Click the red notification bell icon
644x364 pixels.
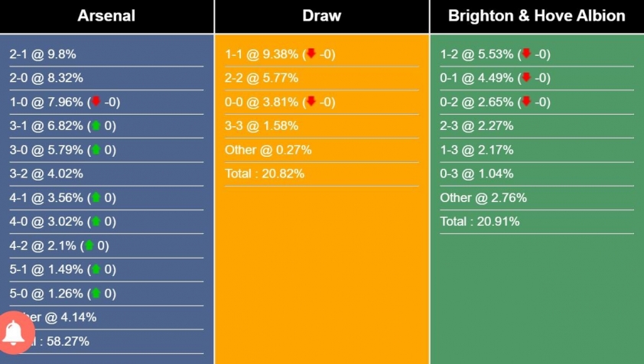(15, 333)
